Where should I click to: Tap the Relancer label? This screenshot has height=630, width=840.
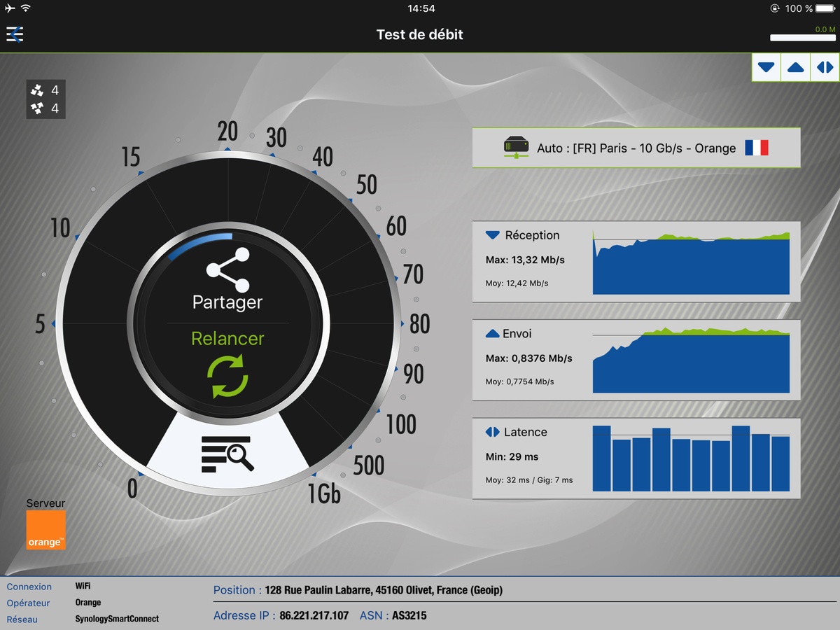[x=227, y=339]
